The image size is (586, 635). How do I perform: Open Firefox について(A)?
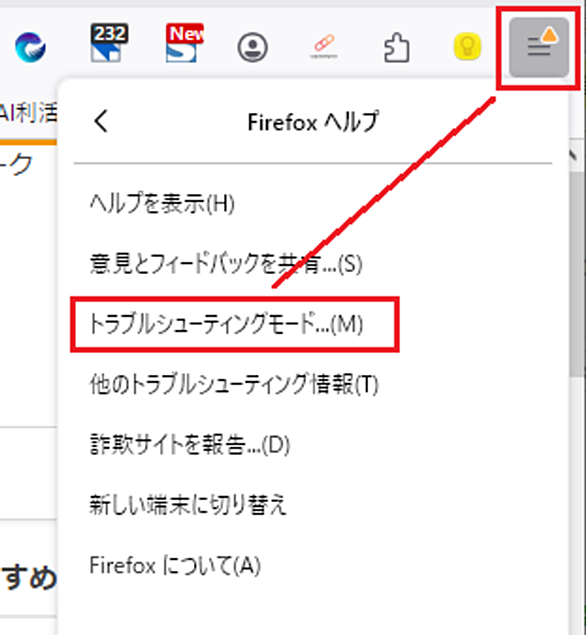pos(313,565)
